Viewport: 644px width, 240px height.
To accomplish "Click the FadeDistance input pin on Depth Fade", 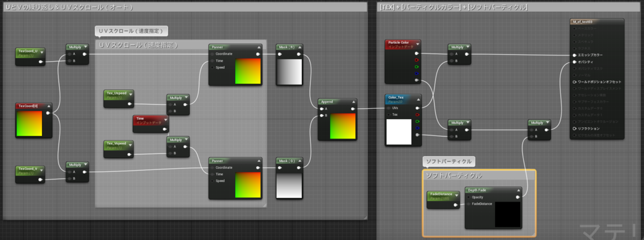I will pyautogui.click(x=469, y=203).
